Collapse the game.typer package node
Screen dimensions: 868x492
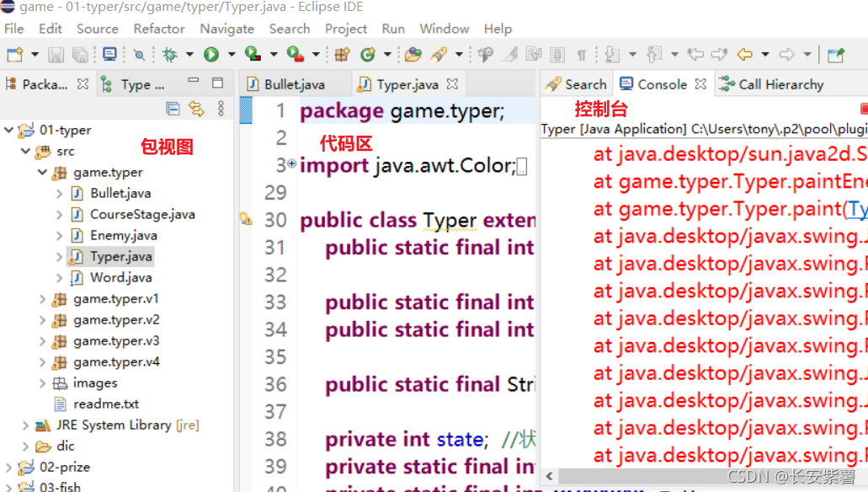pyautogui.click(x=43, y=173)
